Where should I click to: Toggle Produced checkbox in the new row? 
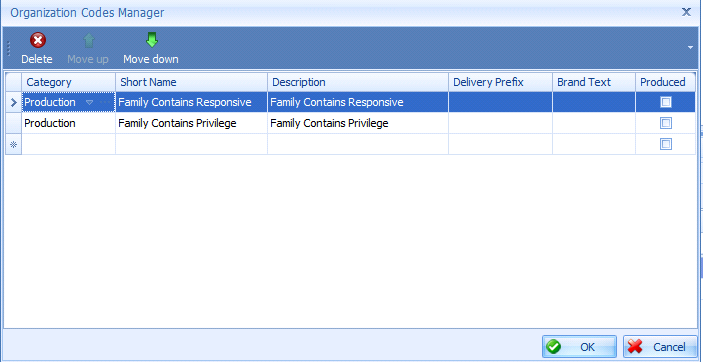[666, 144]
